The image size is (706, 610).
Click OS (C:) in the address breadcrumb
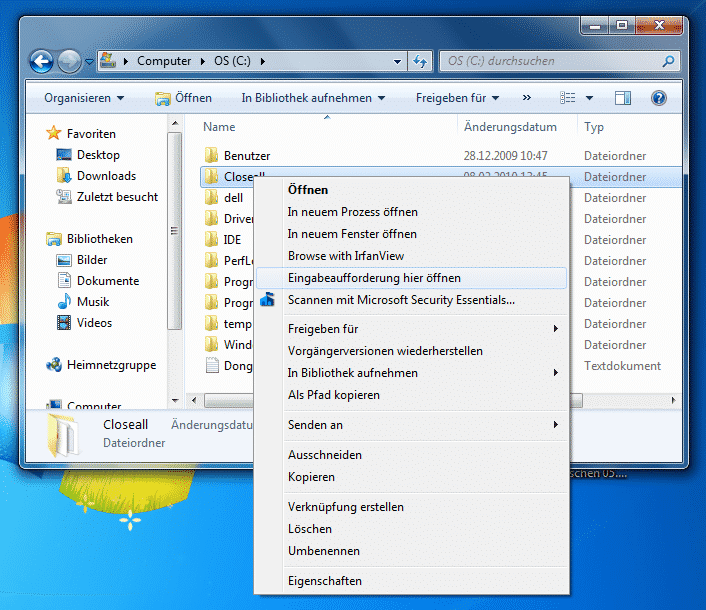coord(232,61)
